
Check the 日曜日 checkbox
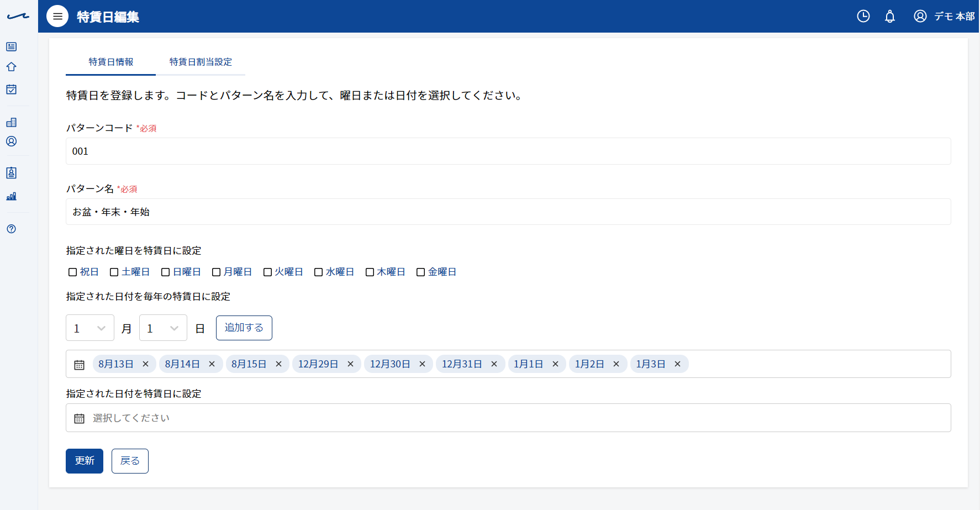tap(165, 272)
